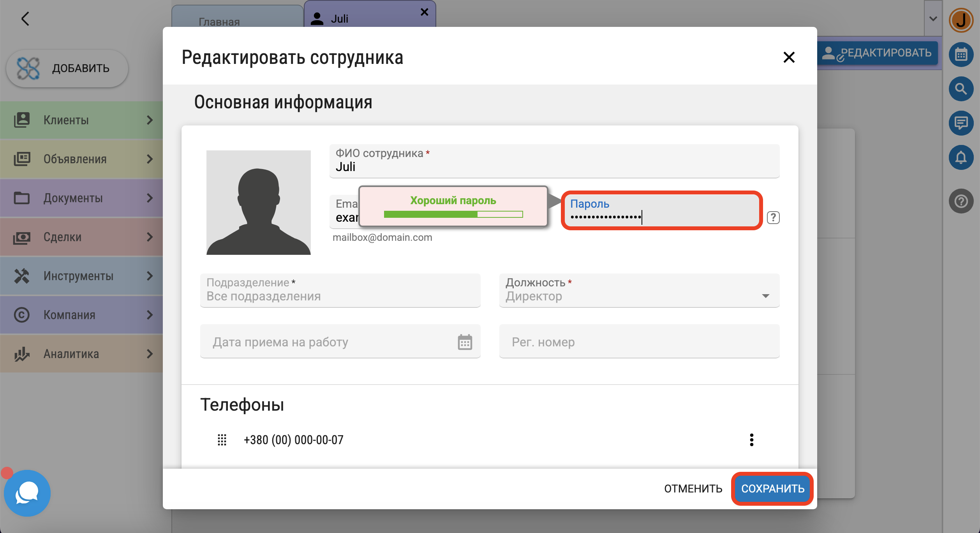Click the help circle icon in right sidebar

[x=961, y=201]
